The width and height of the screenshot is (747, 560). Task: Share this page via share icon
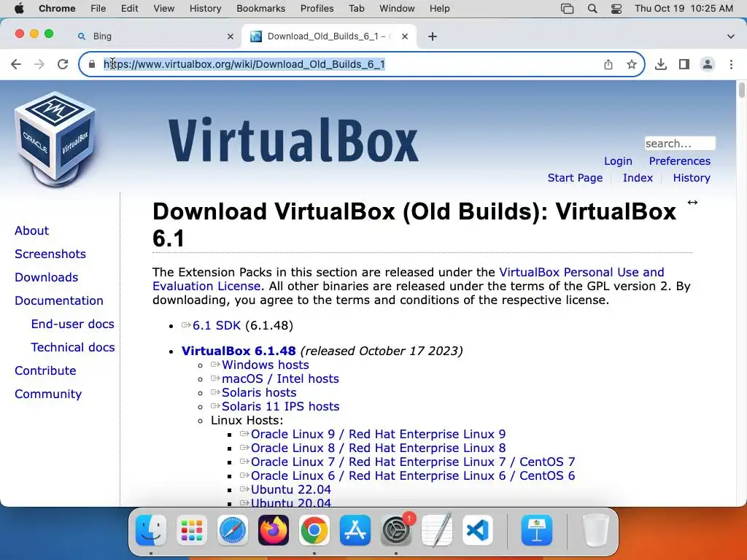point(608,64)
